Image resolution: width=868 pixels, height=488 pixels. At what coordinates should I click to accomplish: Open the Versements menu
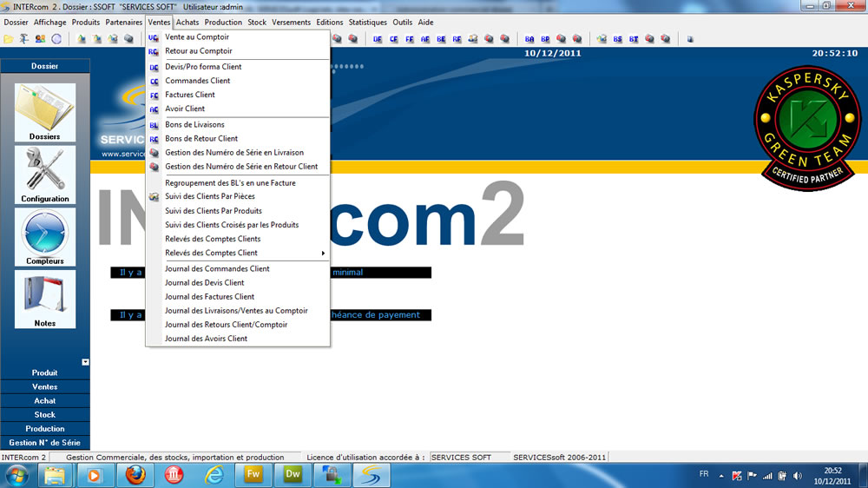pyautogui.click(x=291, y=23)
